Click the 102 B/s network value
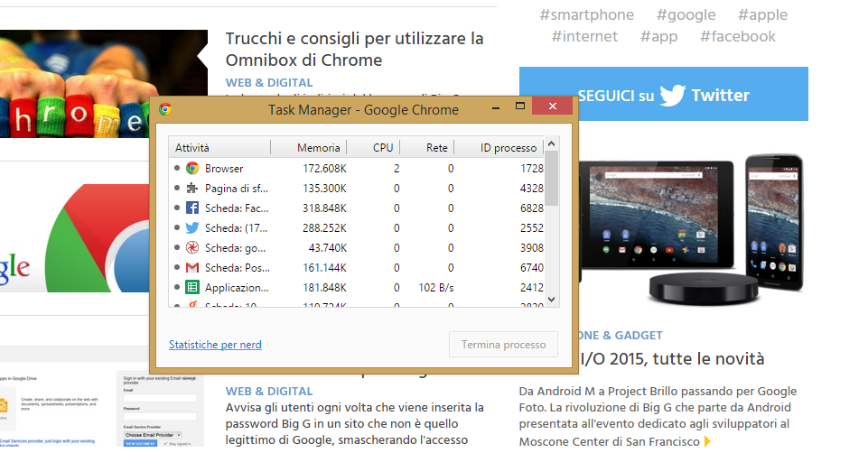This screenshot has width=868, height=453. pyautogui.click(x=436, y=288)
